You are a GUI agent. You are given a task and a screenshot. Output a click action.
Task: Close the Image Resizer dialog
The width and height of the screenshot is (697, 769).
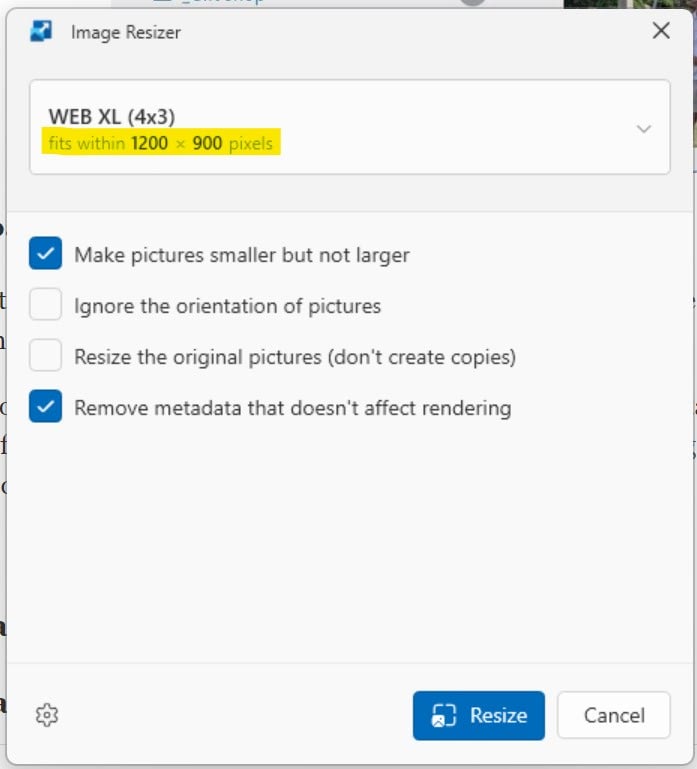661,31
